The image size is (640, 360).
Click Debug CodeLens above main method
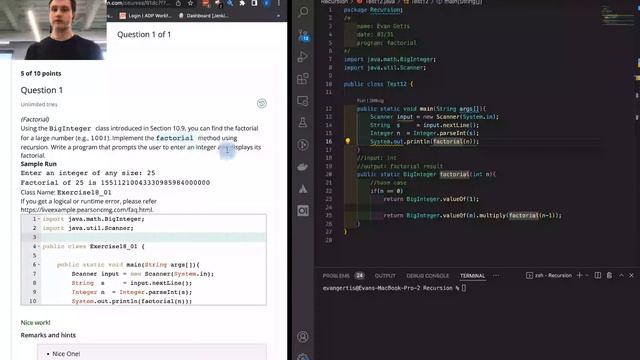pyautogui.click(x=377, y=100)
